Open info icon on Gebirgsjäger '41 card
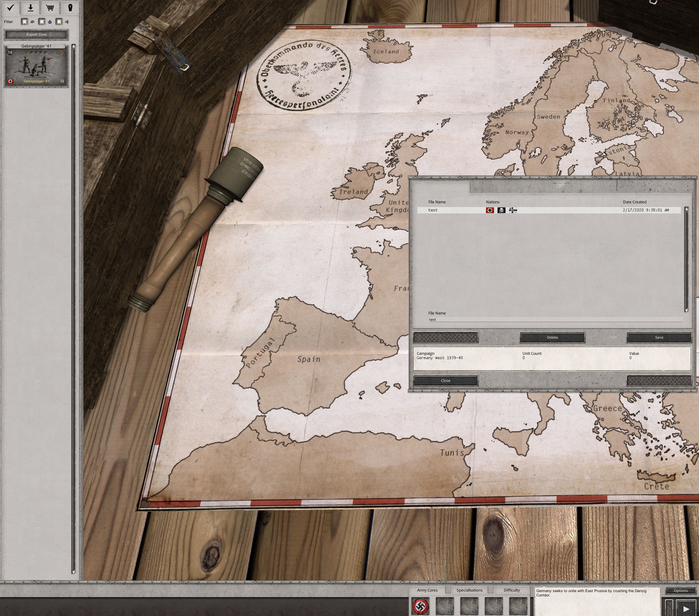 coord(62,81)
